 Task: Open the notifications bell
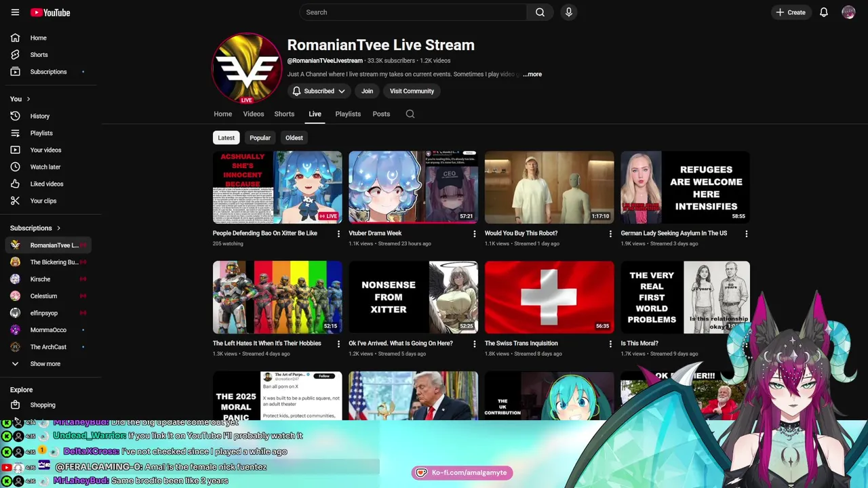click(x=824, y=12)
